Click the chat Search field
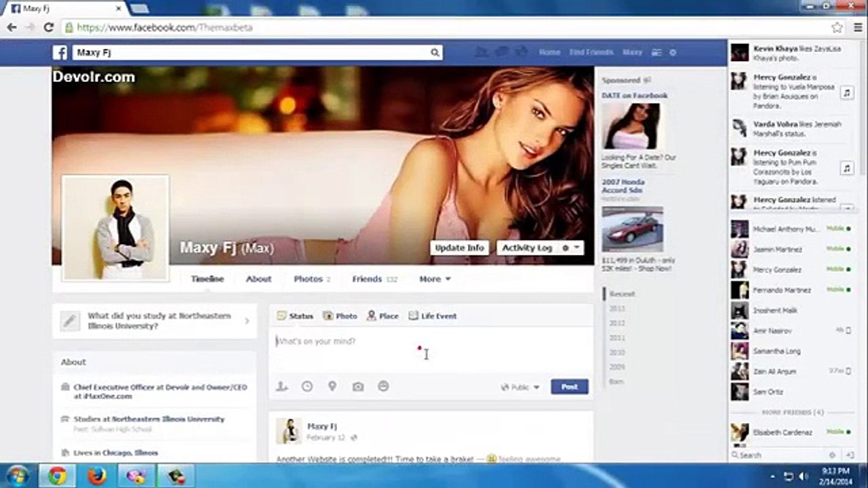Screen dimensions: 868x488 tap(778, 455)
